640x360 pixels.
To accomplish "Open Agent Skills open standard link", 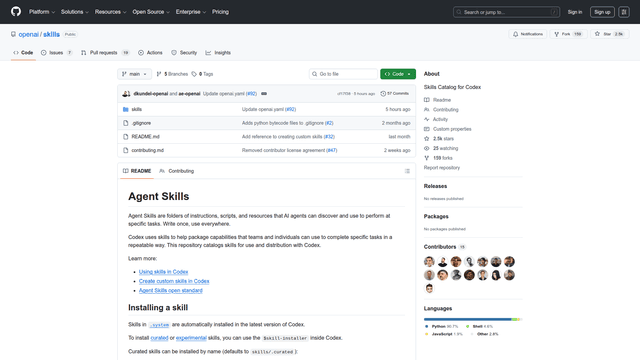I will click(x=171, y=291).
